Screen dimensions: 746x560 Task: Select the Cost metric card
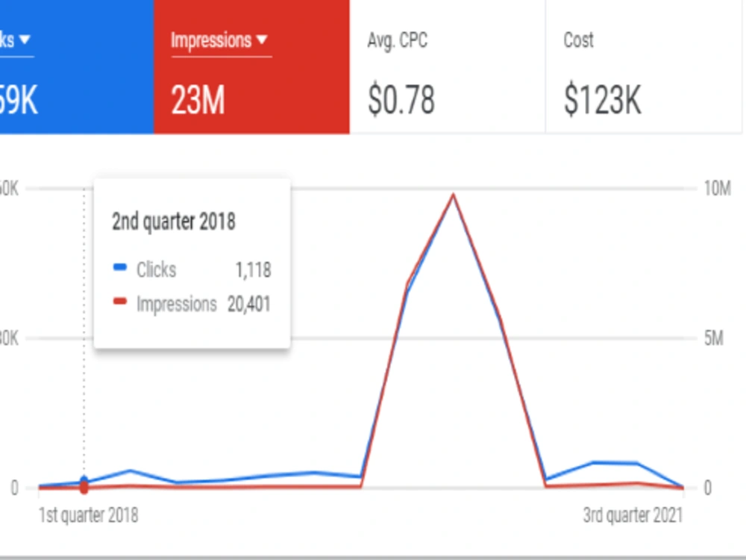pos(643,66)
